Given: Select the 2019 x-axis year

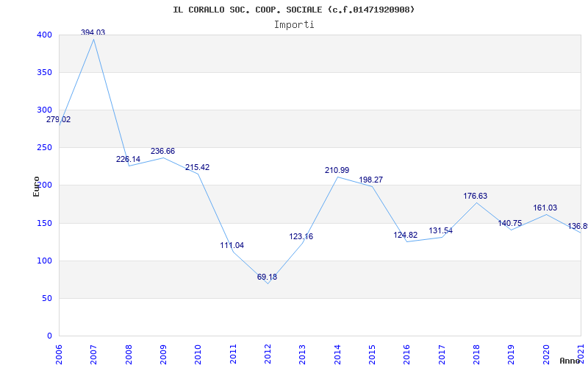Looking at the screenshot, I should tap(512, 354).
